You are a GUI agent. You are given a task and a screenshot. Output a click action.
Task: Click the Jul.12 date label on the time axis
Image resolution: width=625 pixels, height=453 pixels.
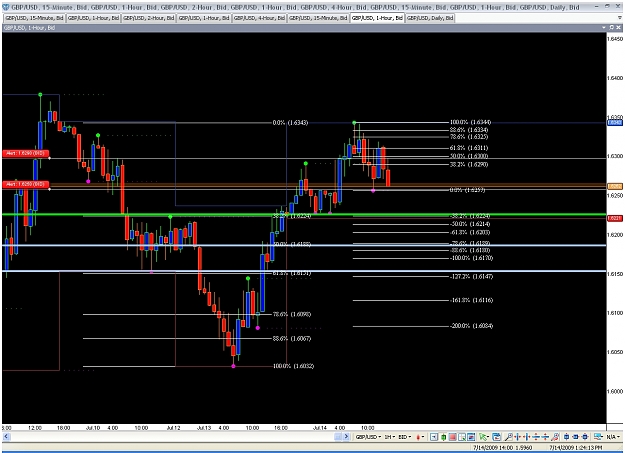[173, 428]
